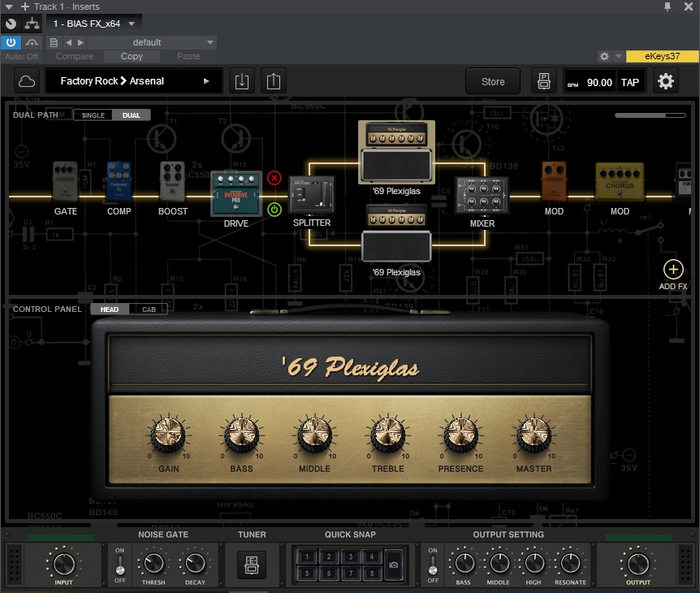Image resolution: width=700 pixels, height=593 pixels.
Task: Click the PRESENCE knob
Action: coord(460,435)
